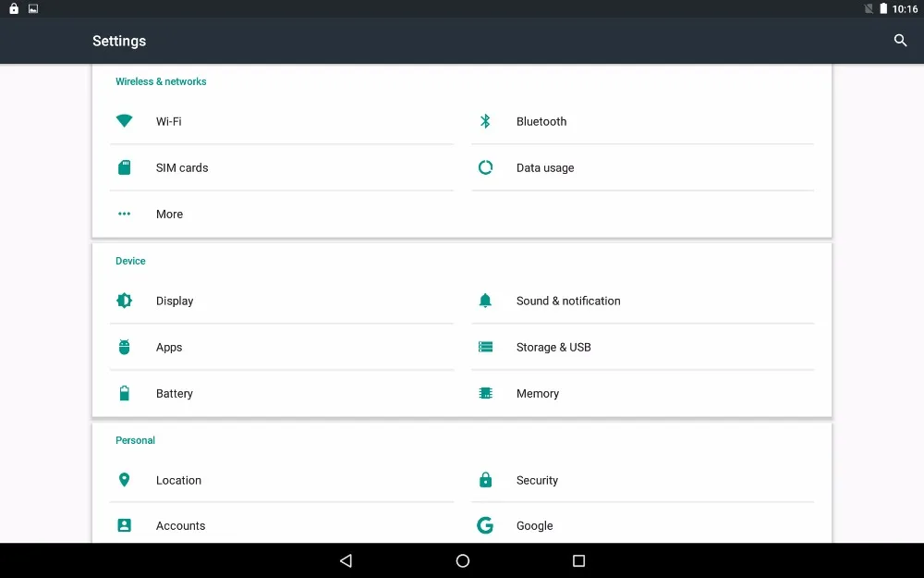Tap the Home circle button
Viewport: 924px width, 578px height.
[463, 561]
